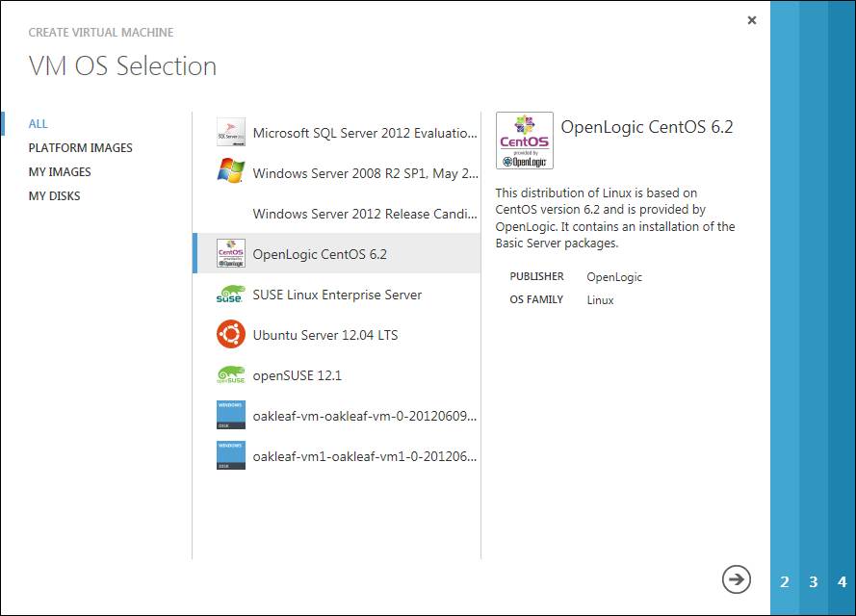This screenshot has height=616, width=856.
Task: Click the PUBLISHER label
Action: click(536, 276)
